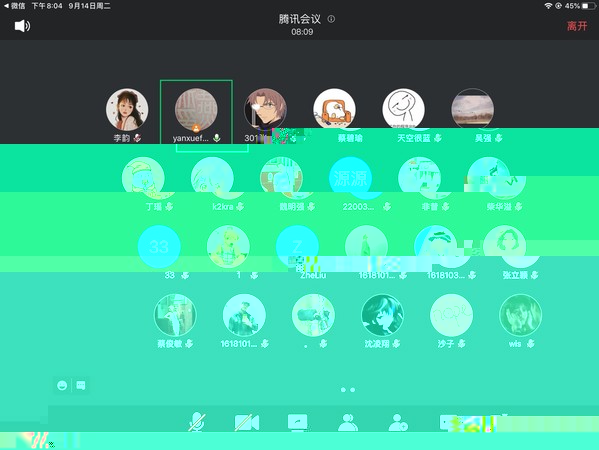Toggle the speaker audio output icon

pyautogui.click(x=22, y=26)
